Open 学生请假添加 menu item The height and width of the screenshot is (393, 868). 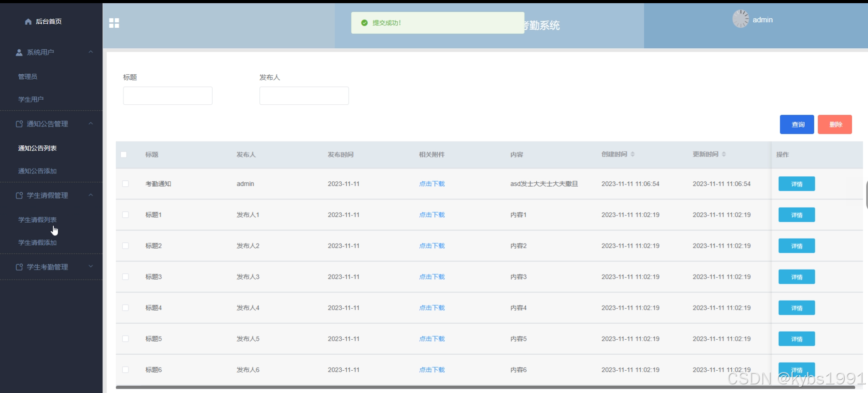(x=37, y=243)
